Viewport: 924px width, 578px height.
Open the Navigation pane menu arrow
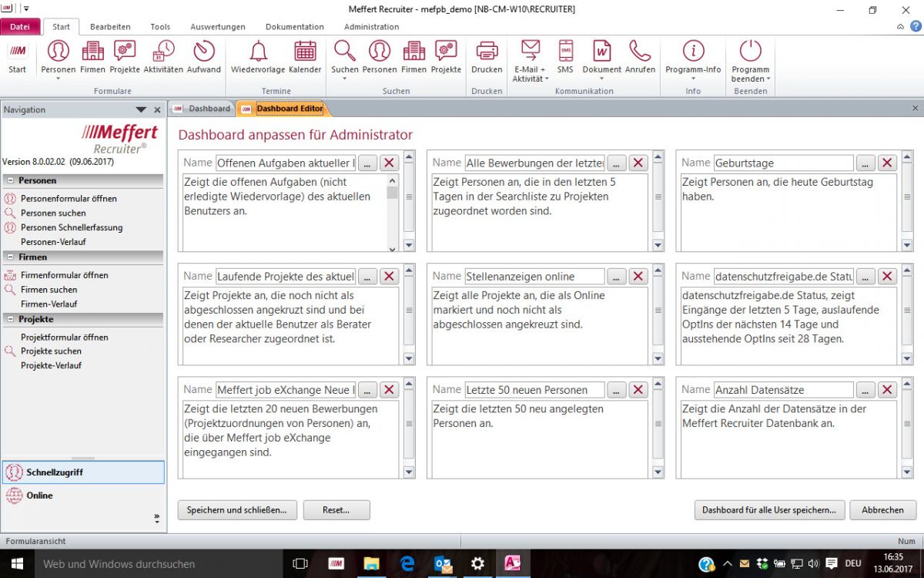(141, 110)
